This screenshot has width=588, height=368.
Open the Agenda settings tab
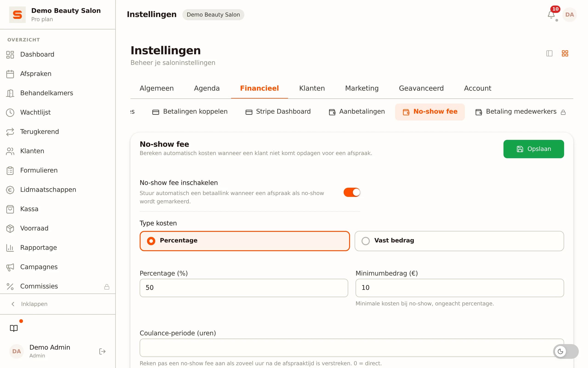(x=206, y=88)
